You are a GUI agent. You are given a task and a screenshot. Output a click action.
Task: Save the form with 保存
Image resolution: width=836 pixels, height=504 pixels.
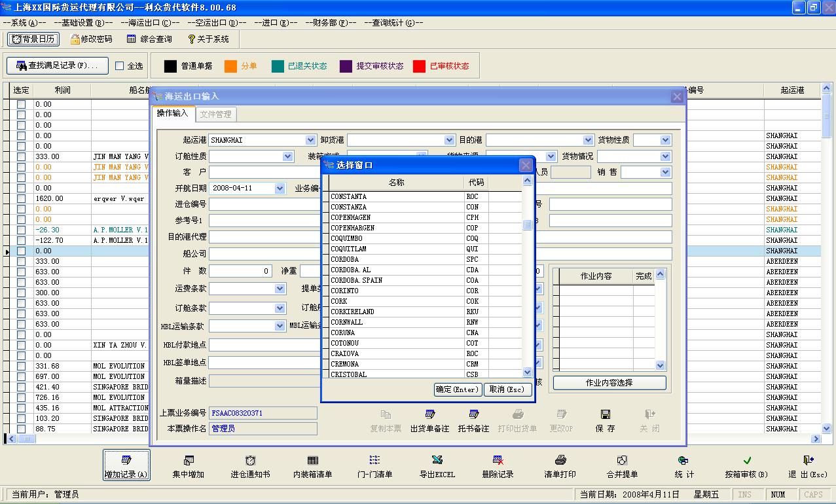coord(605,421)
